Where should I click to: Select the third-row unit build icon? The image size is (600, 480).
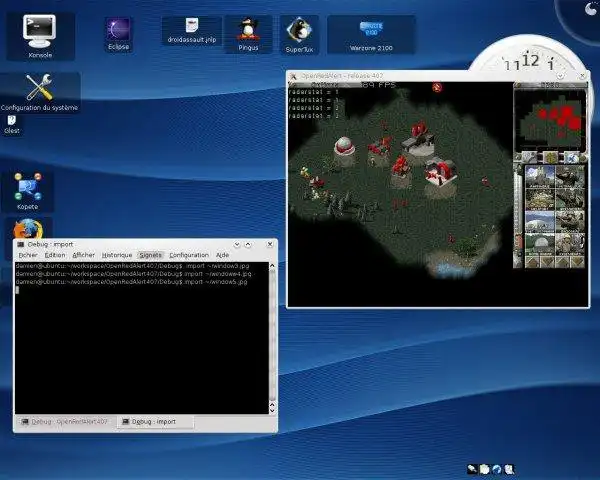[569, 221]
